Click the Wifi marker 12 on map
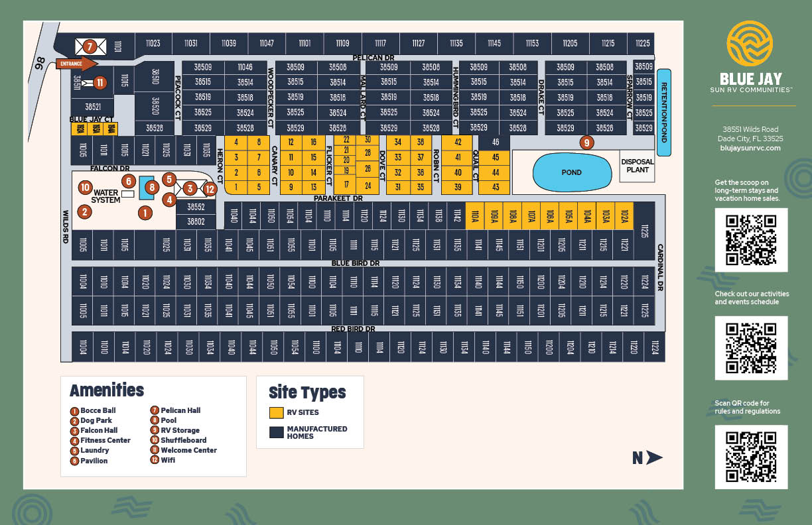This screenshot has width=812, height=525. pyautogui.click(x=210, y=189)
